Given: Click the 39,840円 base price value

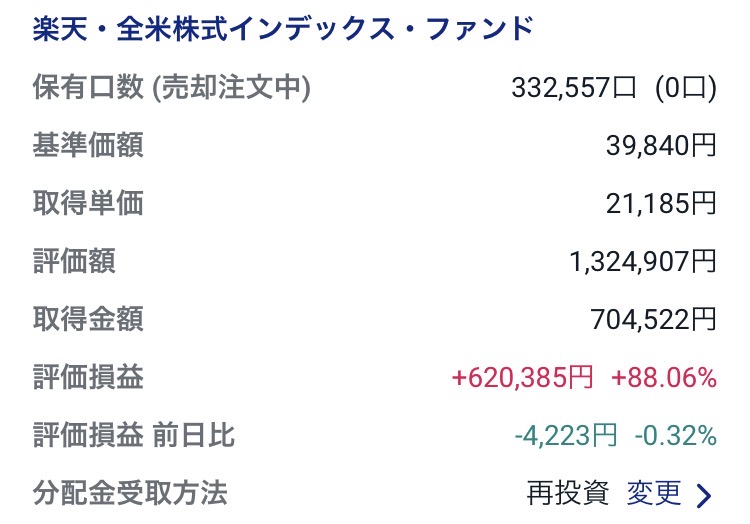Looking at the screenshot, I should tap(661, 146).
